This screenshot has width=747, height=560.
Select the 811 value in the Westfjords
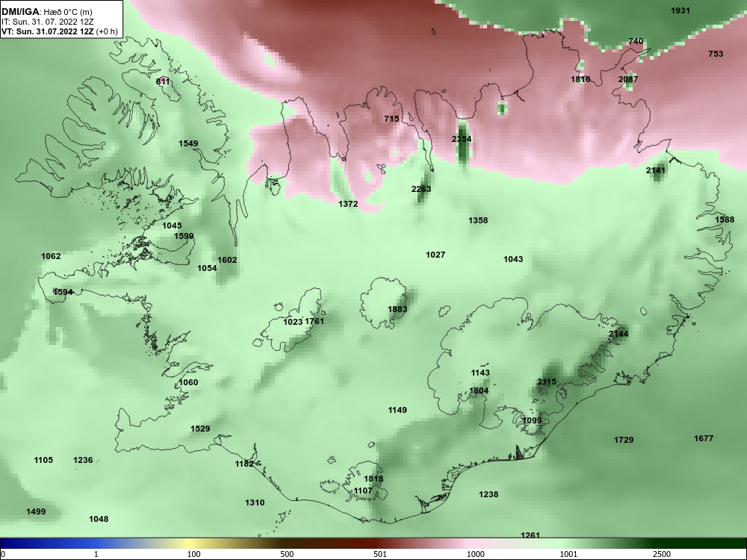coord(162,81)
